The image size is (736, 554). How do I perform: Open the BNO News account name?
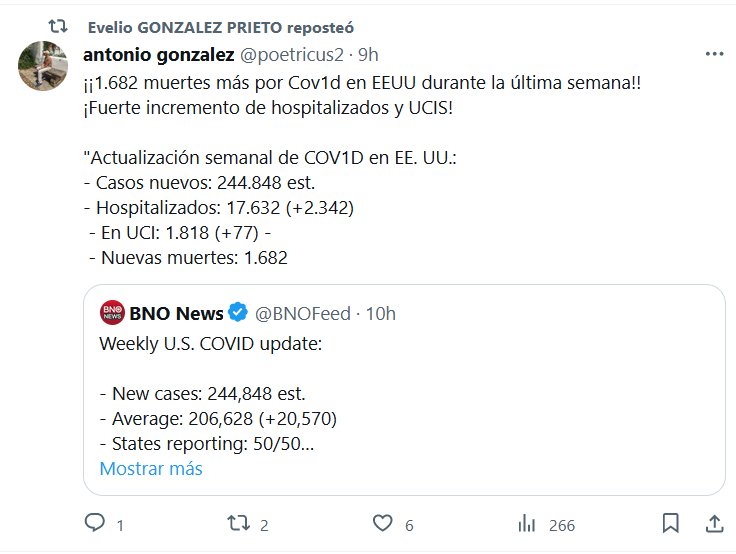tap(176, 314)
